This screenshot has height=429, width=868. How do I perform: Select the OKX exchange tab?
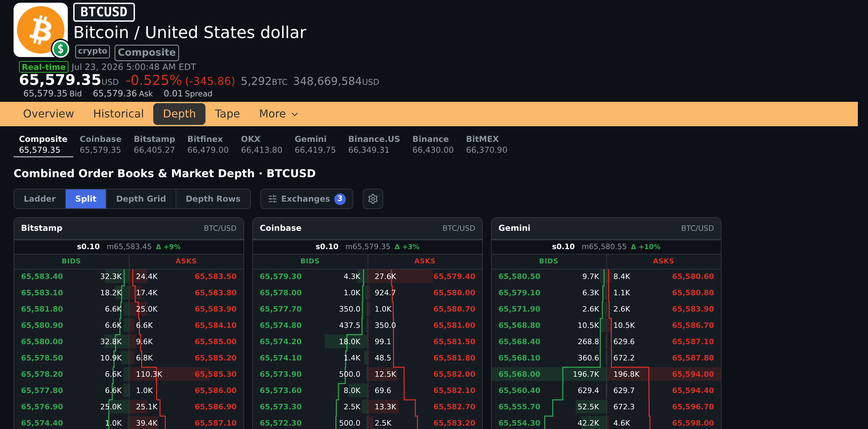point(261,145)
